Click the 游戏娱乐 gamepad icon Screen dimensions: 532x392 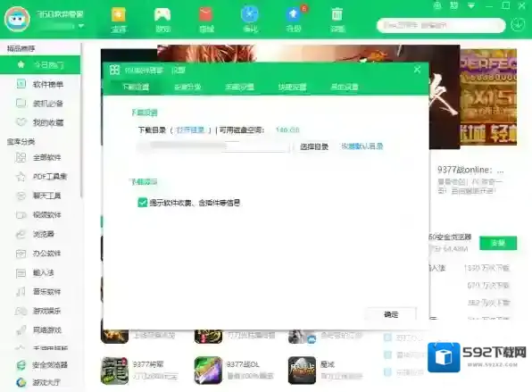21,311
